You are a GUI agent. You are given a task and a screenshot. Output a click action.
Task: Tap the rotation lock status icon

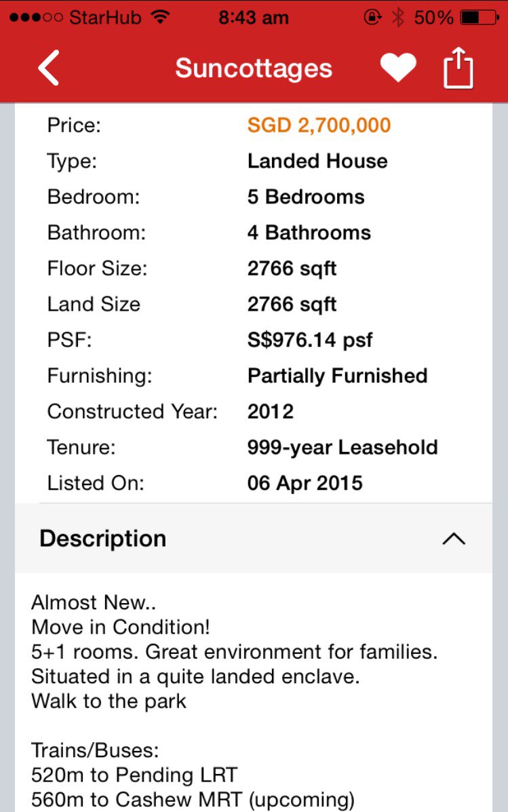point(372,18)
